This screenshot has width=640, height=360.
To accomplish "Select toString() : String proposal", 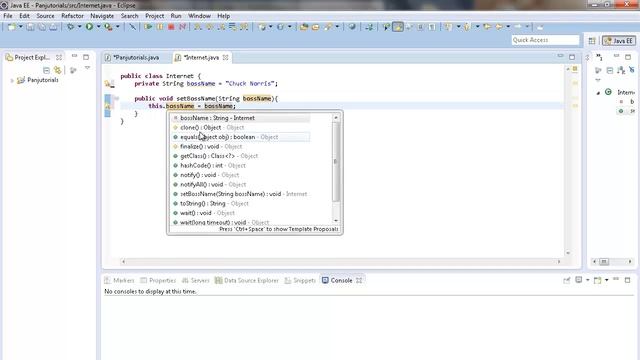I will coord(240,203).
